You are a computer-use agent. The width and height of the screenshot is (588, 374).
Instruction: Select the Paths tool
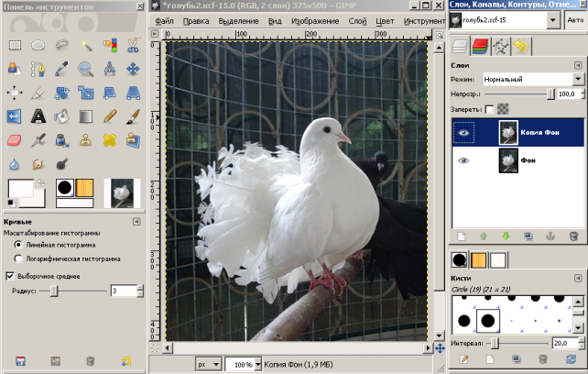38,69
